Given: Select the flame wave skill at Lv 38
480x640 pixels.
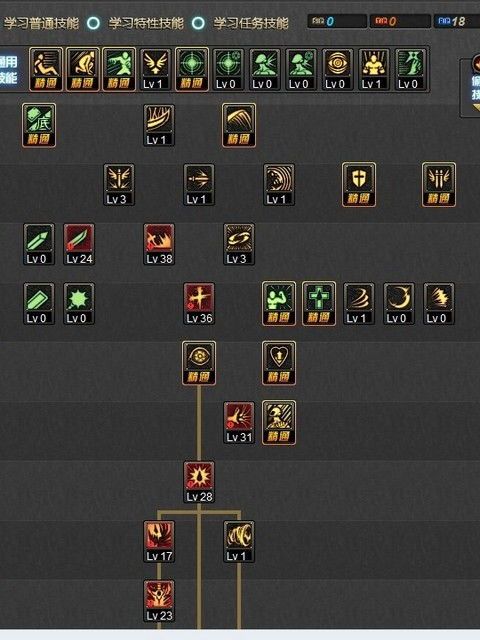Looking at the screenshot, I should coord(159,244).
